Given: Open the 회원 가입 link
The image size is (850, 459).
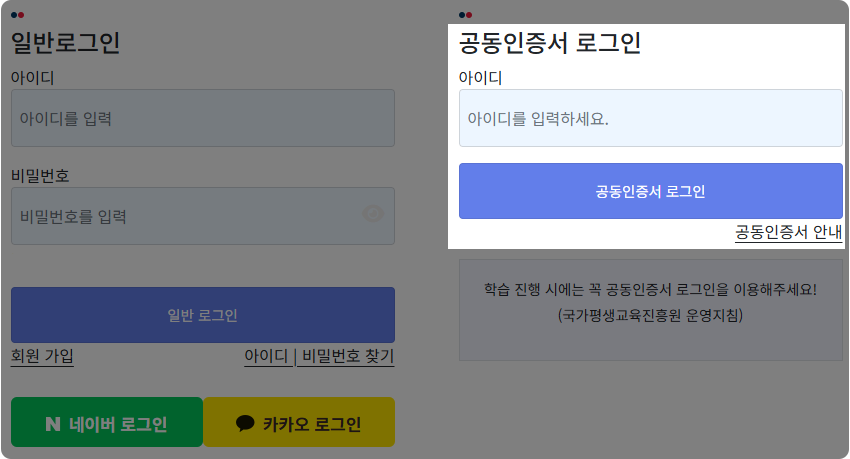Looking at the screenshot, I should (x=42, y=356).
